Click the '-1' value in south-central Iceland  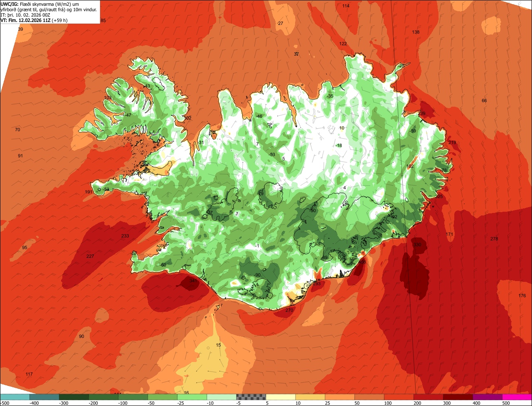(x=257, y=246)
